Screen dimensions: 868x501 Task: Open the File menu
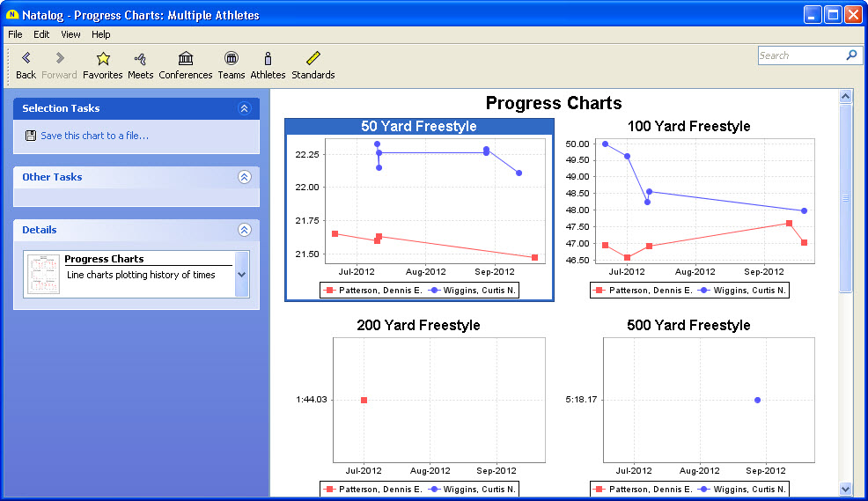(x=15, y=34)
